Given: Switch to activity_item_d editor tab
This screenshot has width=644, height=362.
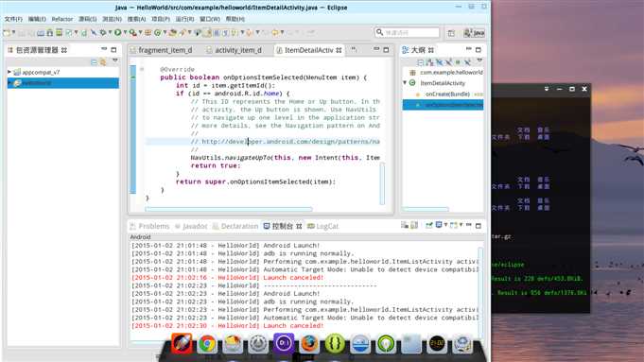Looking at the screenshot, I should [x=235, y=50].
